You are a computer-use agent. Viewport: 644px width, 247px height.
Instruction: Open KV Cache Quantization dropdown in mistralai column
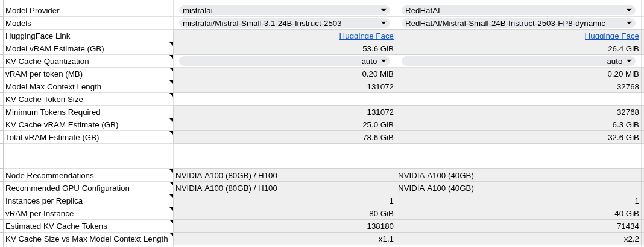coord(284,62)
